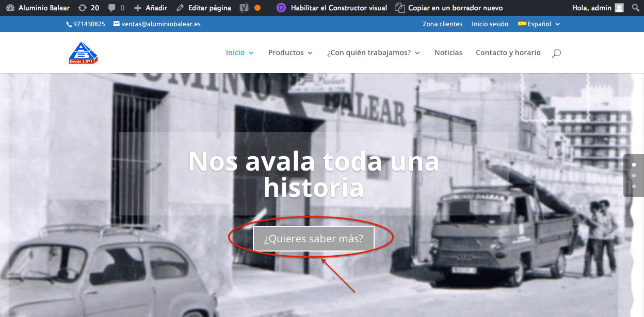Open the admin bar search magnifier

click(x=635, y=8)
